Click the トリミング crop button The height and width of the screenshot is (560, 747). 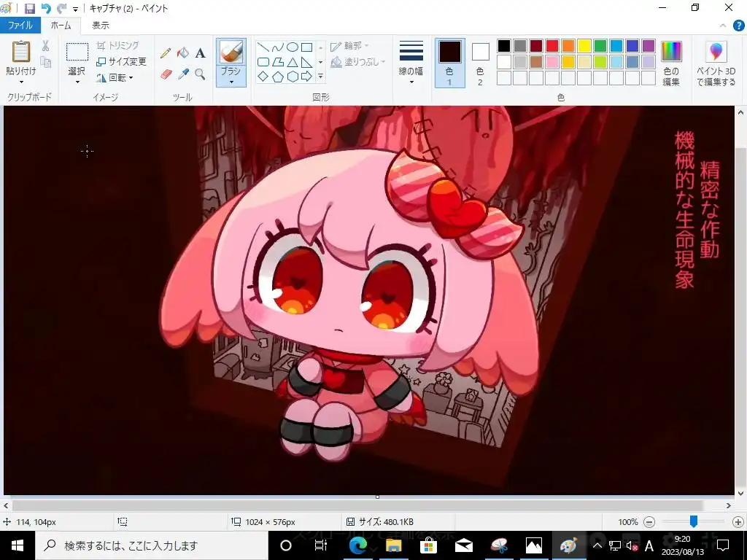click(117, 46)
